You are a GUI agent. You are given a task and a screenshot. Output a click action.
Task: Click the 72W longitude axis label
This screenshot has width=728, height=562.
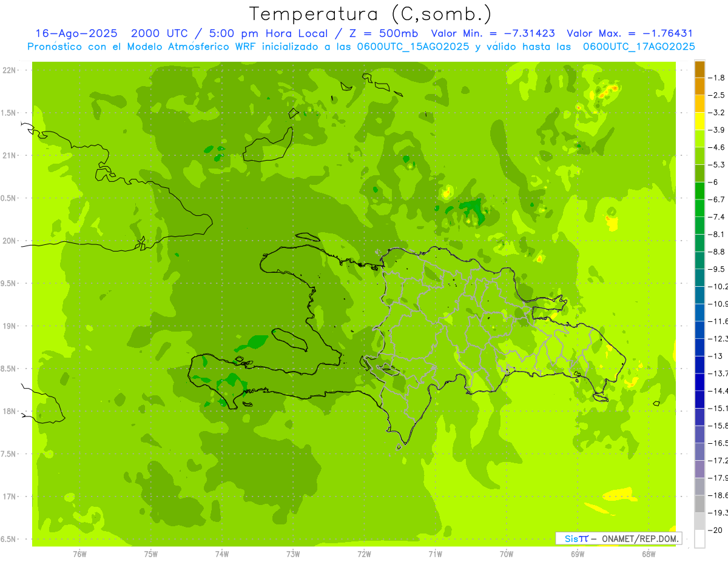coord(364,554)
